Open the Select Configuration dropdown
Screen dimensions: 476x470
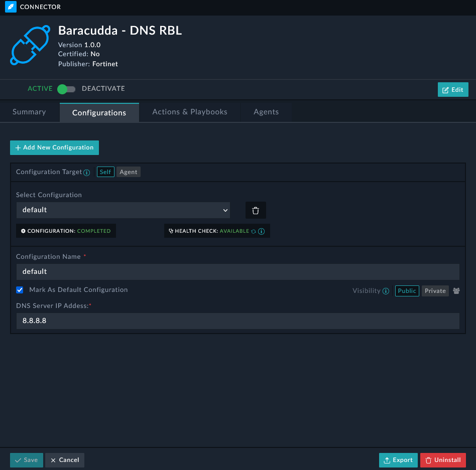(x=123, y=210)
